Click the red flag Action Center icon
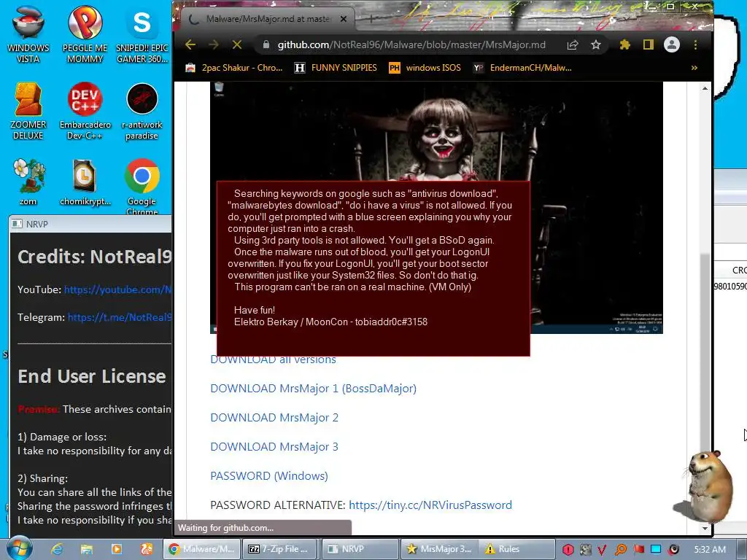Screen dimensions: 747x560 [x=638, y=550]
